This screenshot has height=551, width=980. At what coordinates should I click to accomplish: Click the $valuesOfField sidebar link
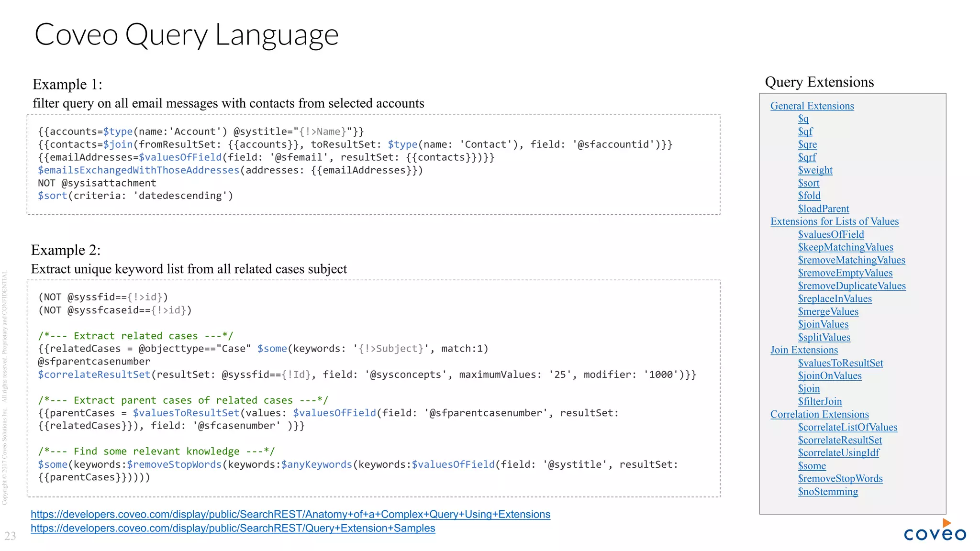click(831, 234)
